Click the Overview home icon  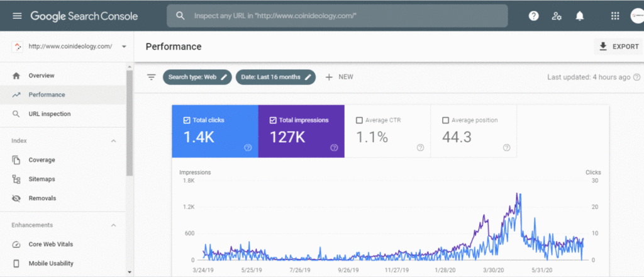pos(16,76)
